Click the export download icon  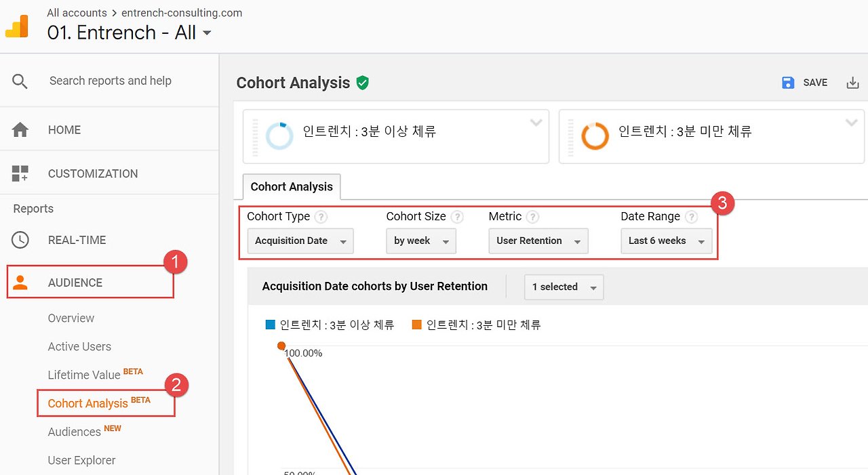pyautogui.click(x=852, y=83)
